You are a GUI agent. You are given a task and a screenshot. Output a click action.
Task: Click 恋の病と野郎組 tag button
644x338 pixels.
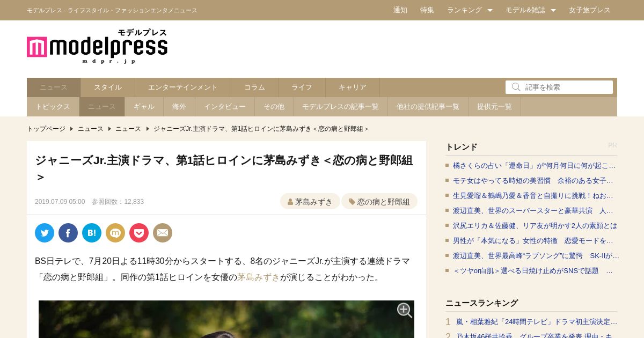[x=379, y=202]
